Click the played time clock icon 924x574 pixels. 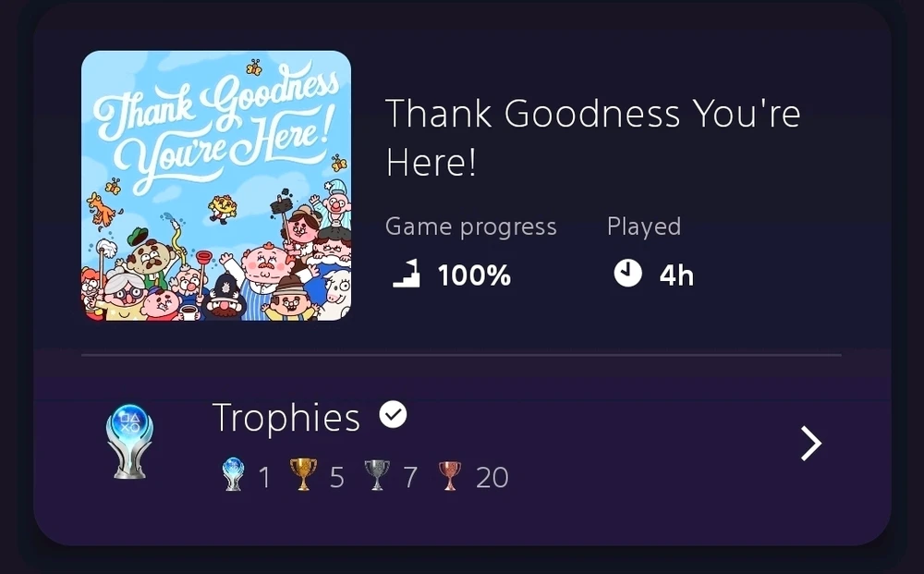coord(627,274)
